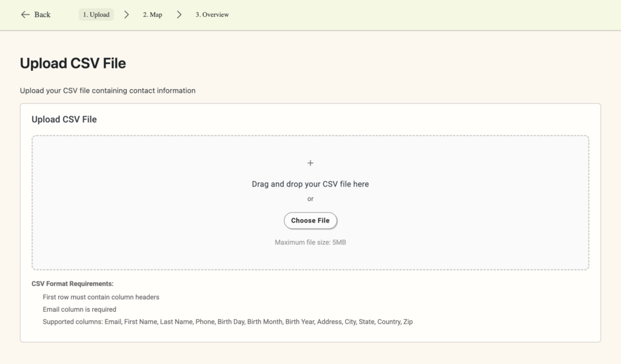
Task: Open the 3. Overview step
Action: tap(212, 14)
